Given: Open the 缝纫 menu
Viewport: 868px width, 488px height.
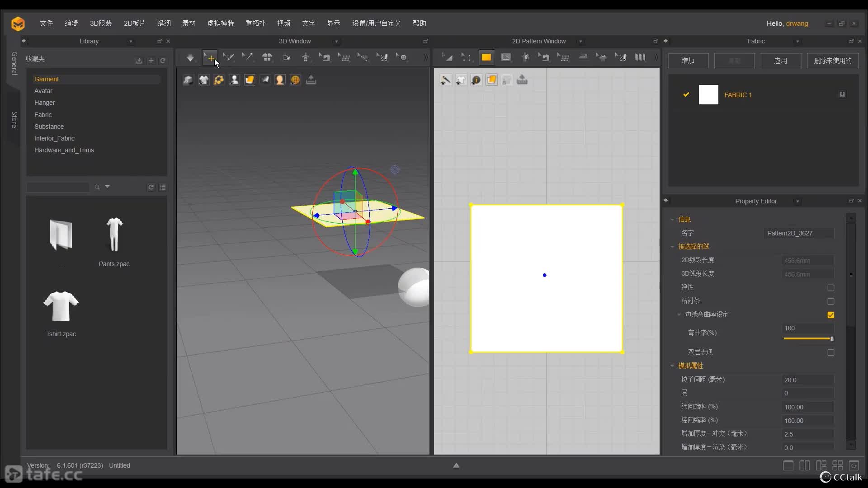Looking at the screenshot, I should pyautogui.click(x=164, y=23).
